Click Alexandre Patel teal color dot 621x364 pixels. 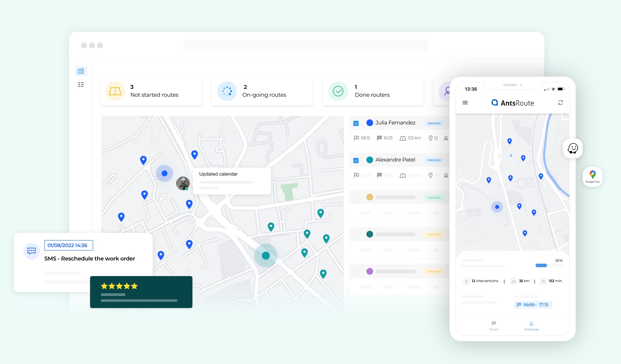370,160
